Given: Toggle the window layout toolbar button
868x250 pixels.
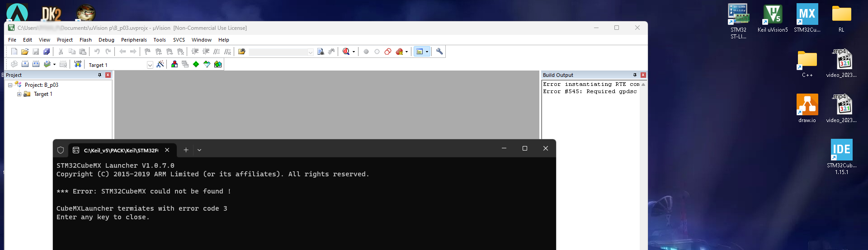Looking at the screenshot, I should coord(420,52).
